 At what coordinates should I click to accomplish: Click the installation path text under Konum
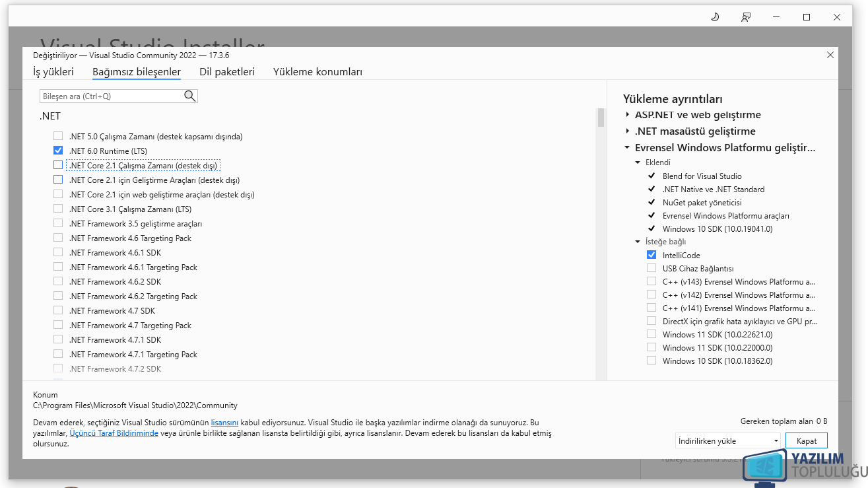click(x=135, y=405)
